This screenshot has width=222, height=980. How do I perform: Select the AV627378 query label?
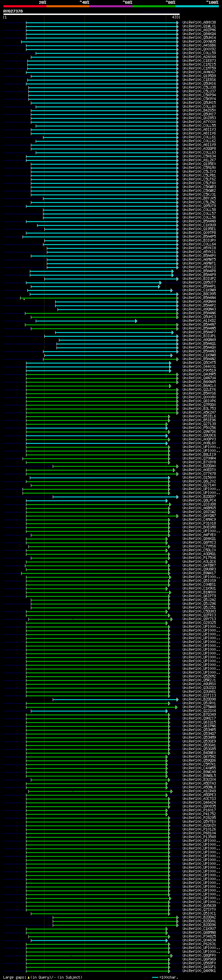pos(13,11)
